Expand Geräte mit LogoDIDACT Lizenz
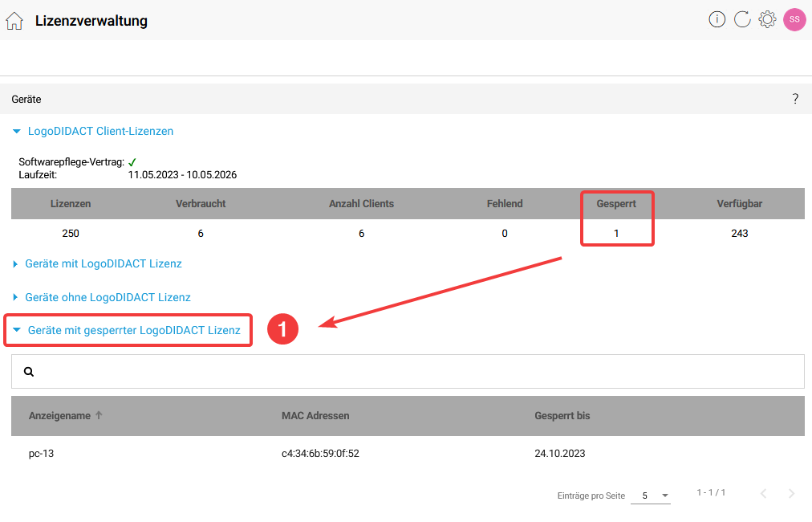Viewport: 812px width, 522px height. (97, 264)
